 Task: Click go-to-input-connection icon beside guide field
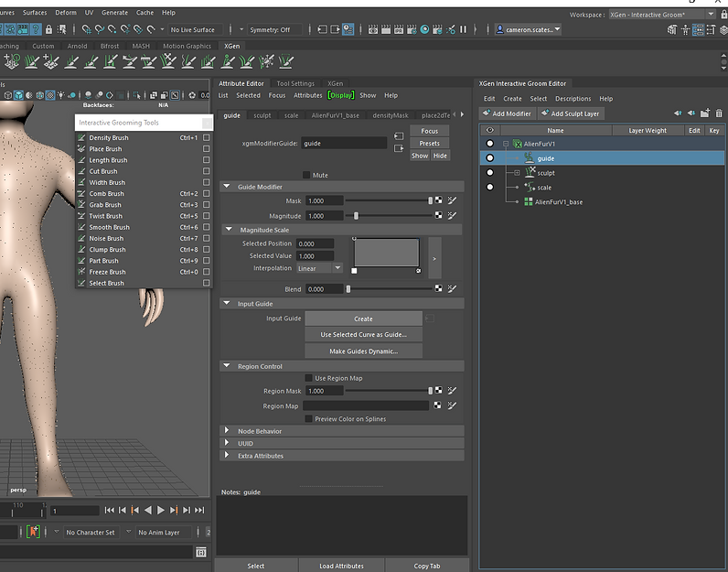[399, 136]
